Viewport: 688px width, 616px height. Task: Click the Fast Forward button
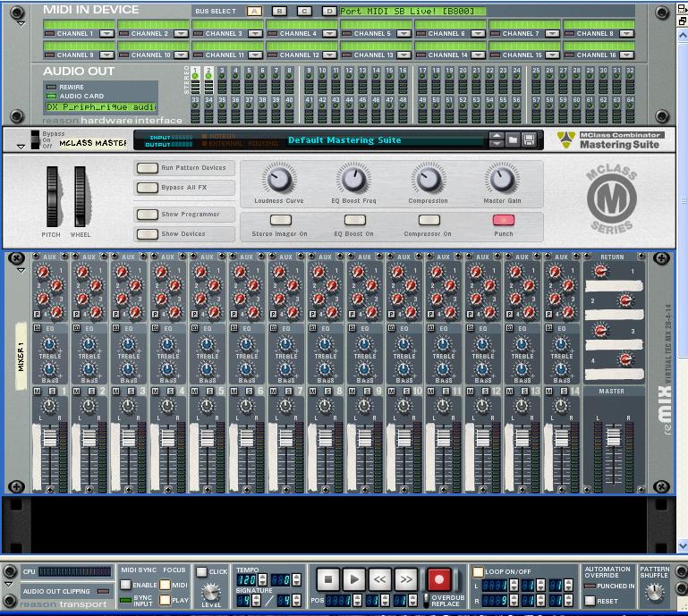[406, 579]
